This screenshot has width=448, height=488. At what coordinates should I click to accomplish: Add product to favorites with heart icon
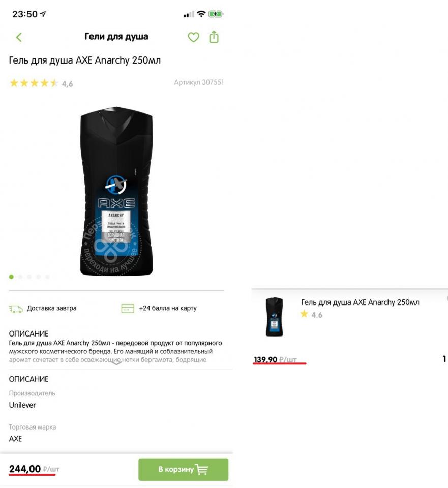click(193, 37)
